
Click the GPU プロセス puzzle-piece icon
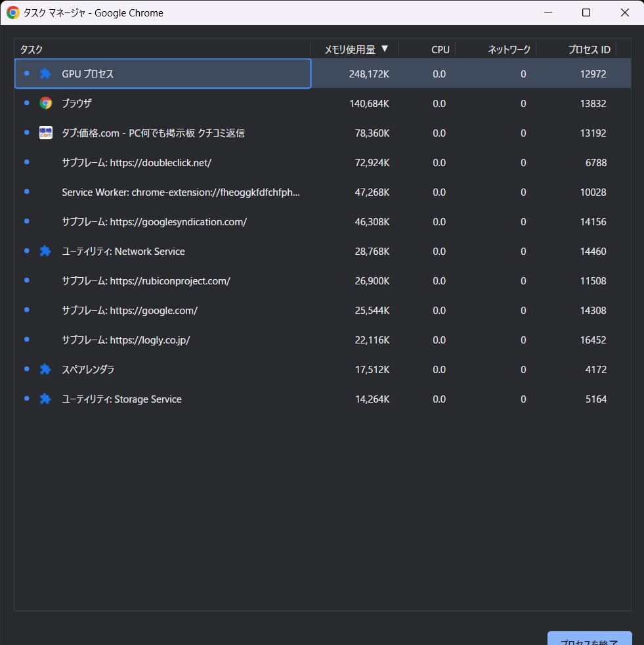click(45, 74)
